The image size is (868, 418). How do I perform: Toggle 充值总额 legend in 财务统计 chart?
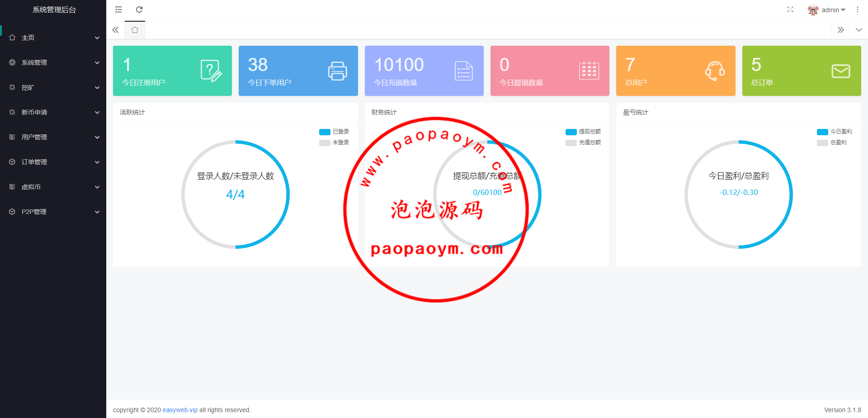(x=583, y=142)
